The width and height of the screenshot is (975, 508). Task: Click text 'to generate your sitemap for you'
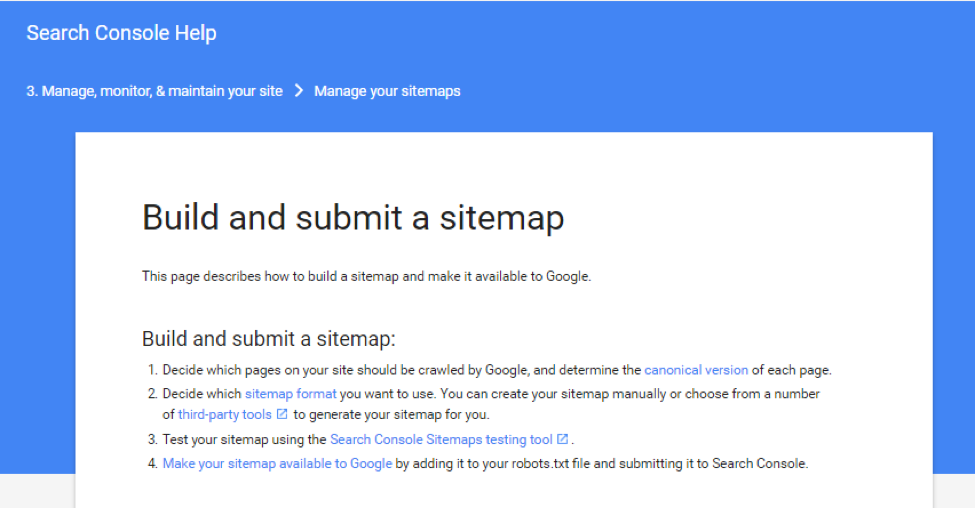[x=392, y=415]
